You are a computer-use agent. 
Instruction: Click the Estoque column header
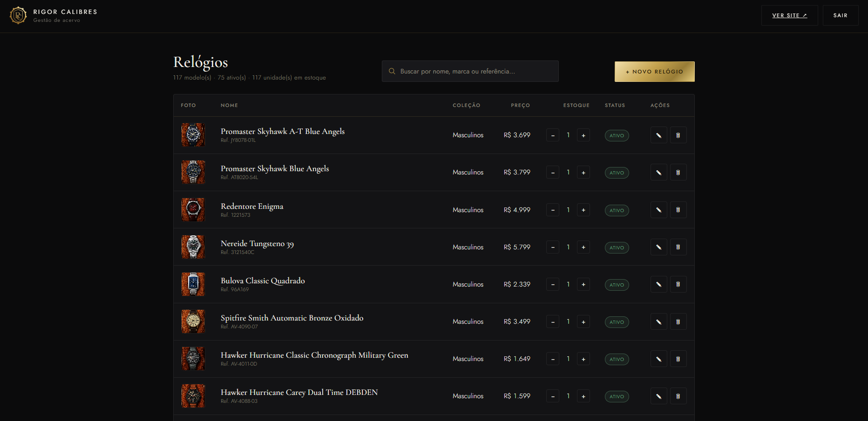[576, 105]
